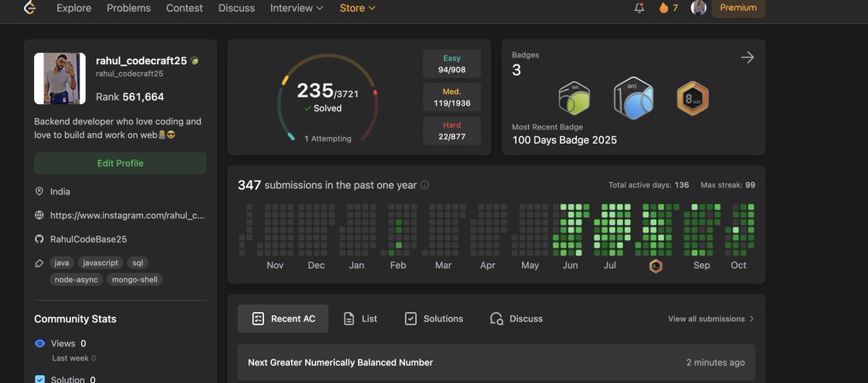Click the Premium button
The height and width of the screenshot is (383, 868).
[x=739, y=8]
